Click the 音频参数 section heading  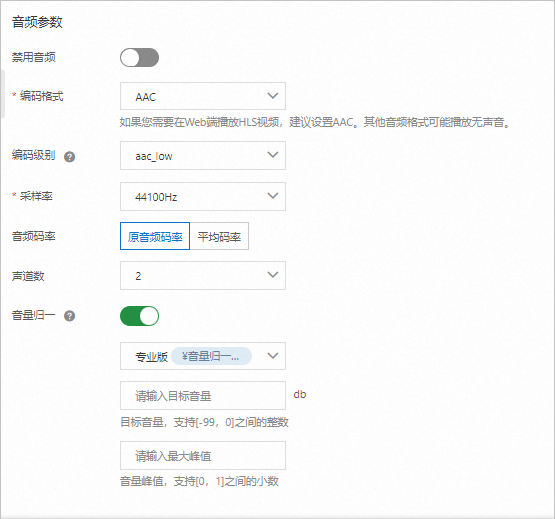[x=37, y=22]
